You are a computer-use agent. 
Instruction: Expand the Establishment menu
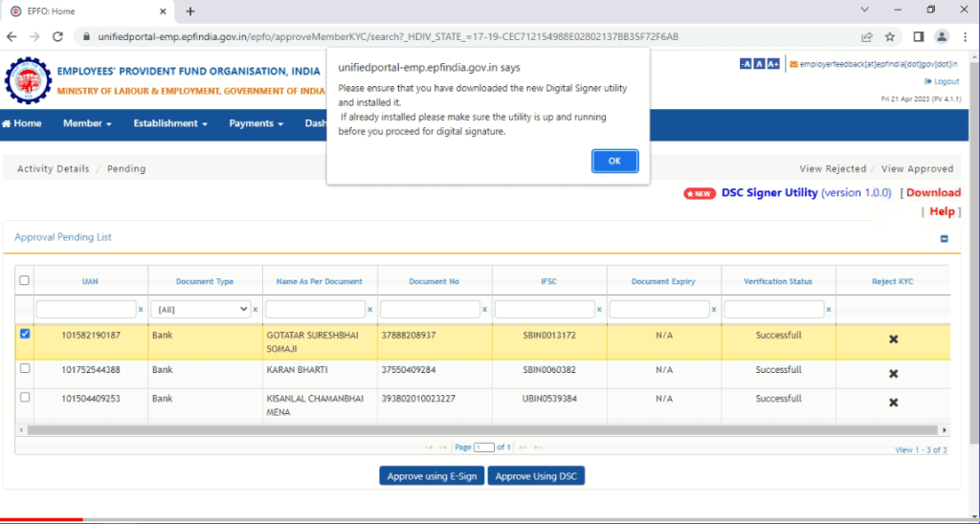170,123
